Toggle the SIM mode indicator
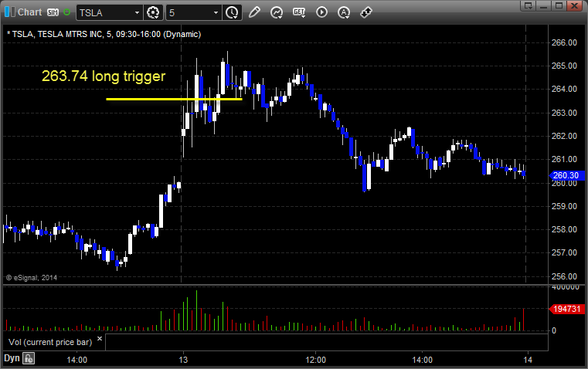The width and height of the screenshot is (588, 369). 53,12
